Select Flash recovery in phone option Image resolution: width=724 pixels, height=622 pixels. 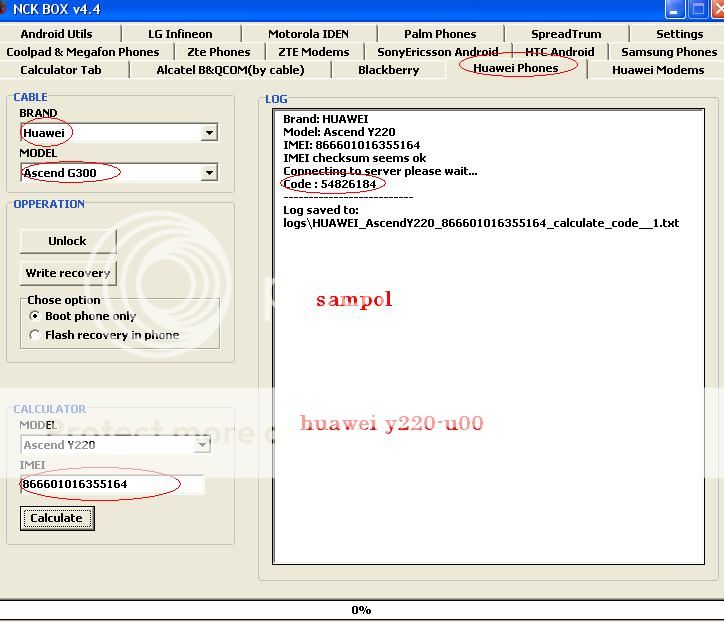click(35, 335)
